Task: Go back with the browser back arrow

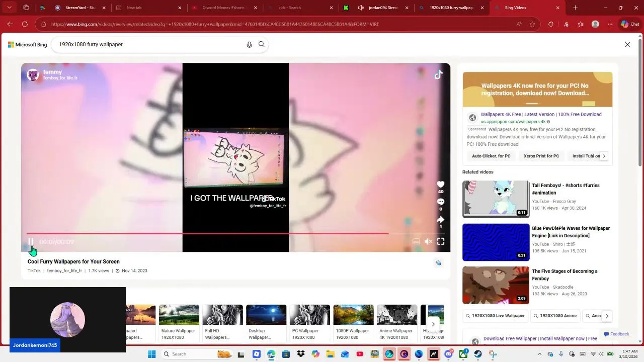Action: pyautogui.click(x=10, y=24)
